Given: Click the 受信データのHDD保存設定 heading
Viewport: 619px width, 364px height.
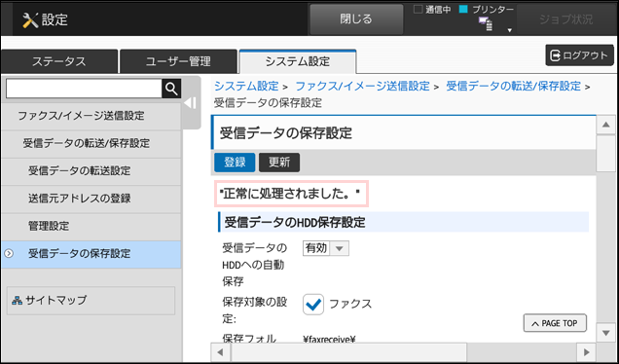Looking at the screenshot, I should tap(295, 222).
